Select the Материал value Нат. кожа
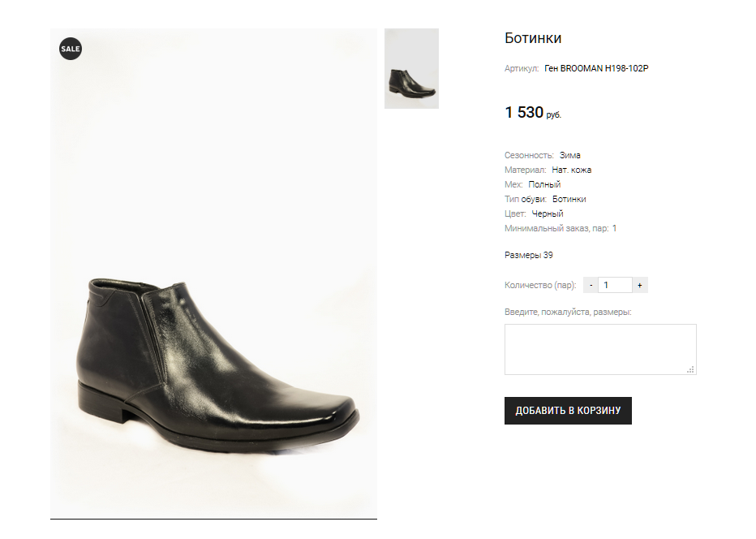 (571, 170)
